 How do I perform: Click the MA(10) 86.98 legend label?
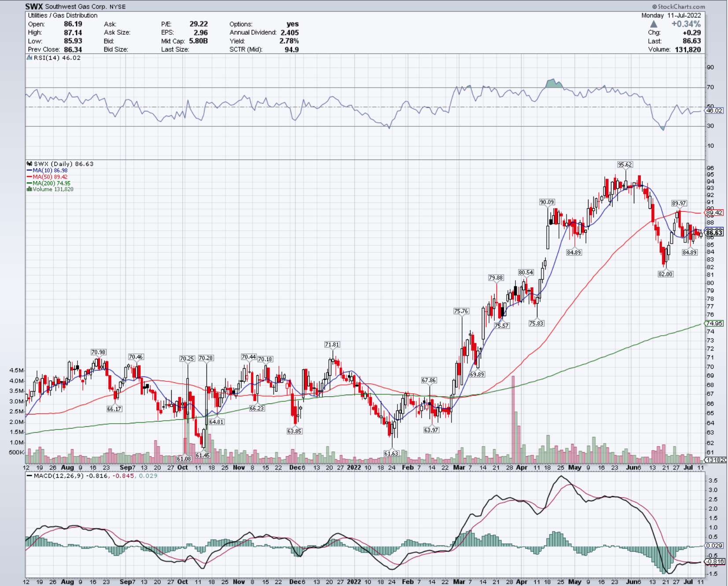(50, 170)
